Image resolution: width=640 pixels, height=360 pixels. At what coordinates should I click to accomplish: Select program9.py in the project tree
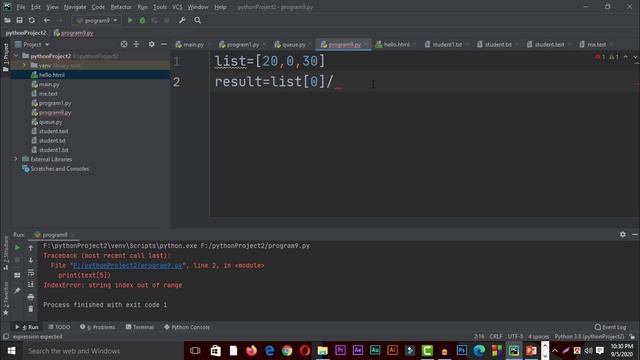tap(55, 112)
